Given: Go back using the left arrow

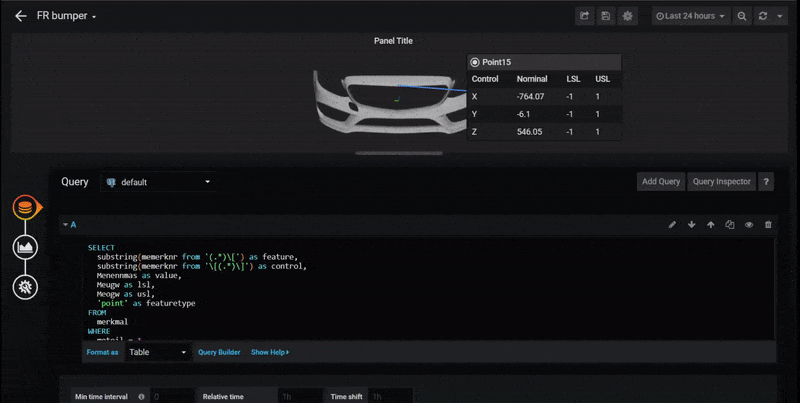Looking at the screenshot, I should click(20, 16).
